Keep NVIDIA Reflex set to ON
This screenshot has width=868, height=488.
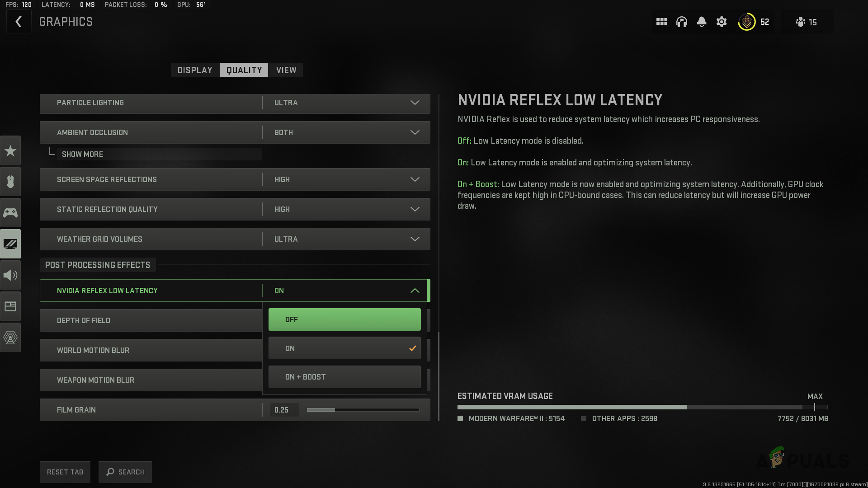[x=344, y=348]
